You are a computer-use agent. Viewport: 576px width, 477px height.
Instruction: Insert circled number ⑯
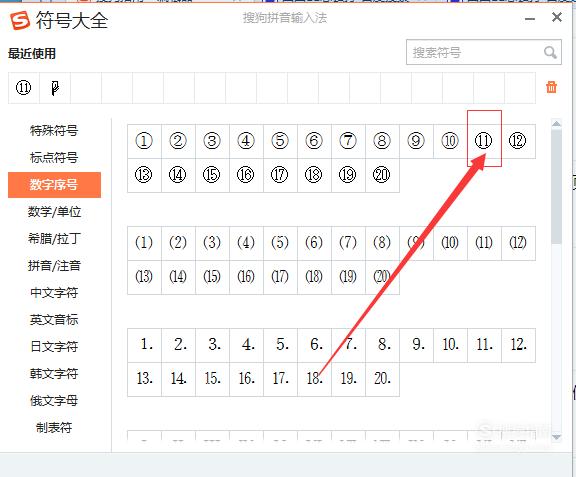246,175
